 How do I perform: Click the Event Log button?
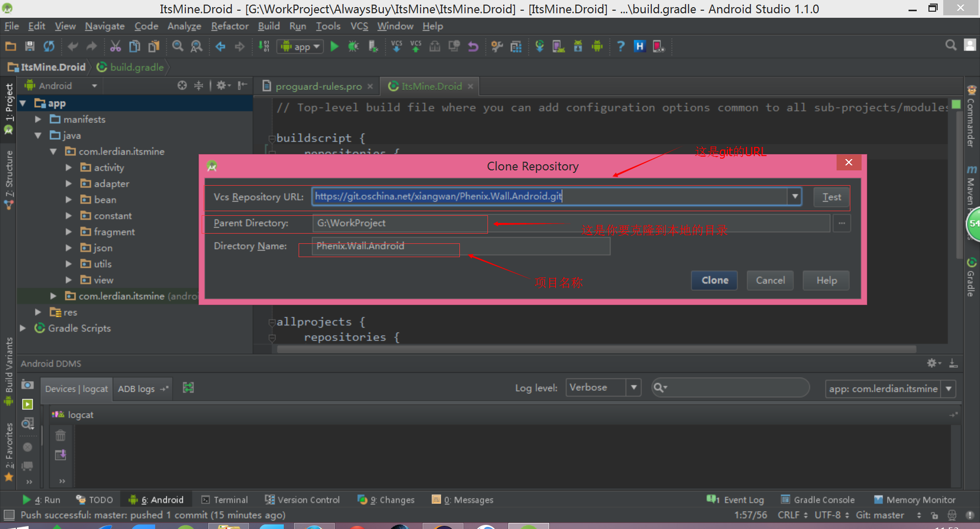tap(735, 500)
